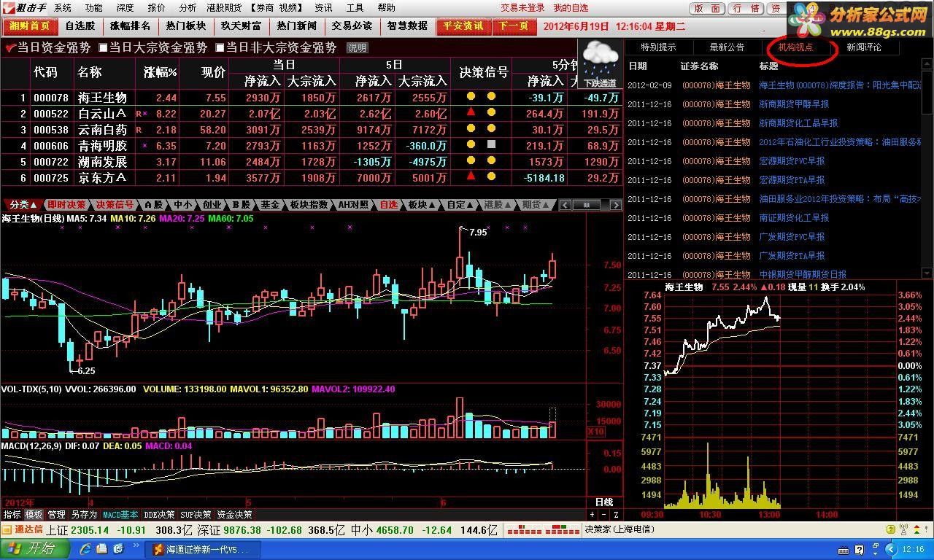
Task: Open the 港股 dropdown tab
Action: 498,205
